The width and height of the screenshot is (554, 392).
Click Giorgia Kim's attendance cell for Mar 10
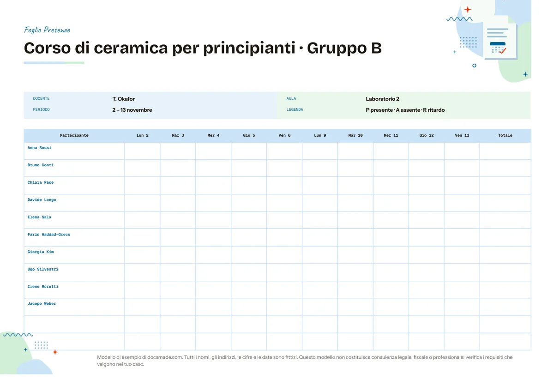pyautogui.click(x=355, y=255)
